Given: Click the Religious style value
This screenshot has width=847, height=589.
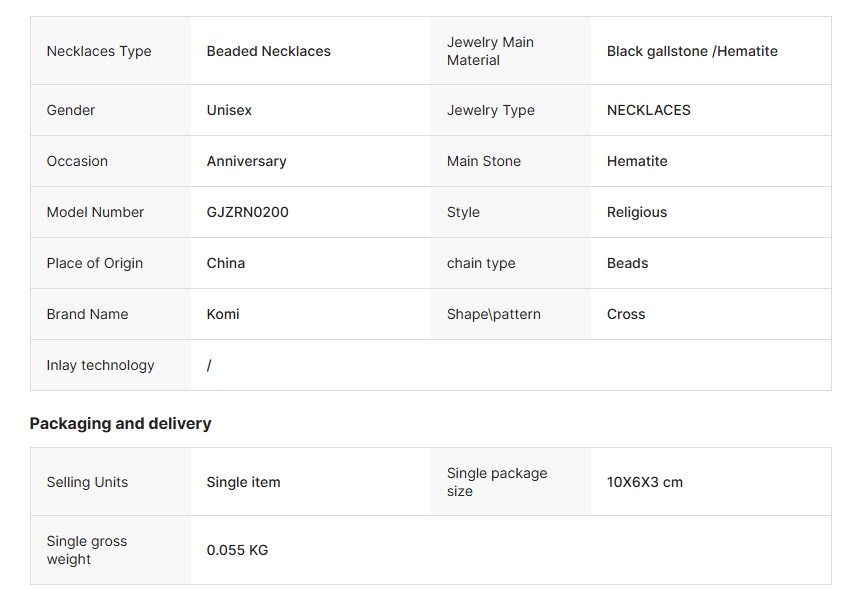Looking at the screenshot, I should 636,212.
